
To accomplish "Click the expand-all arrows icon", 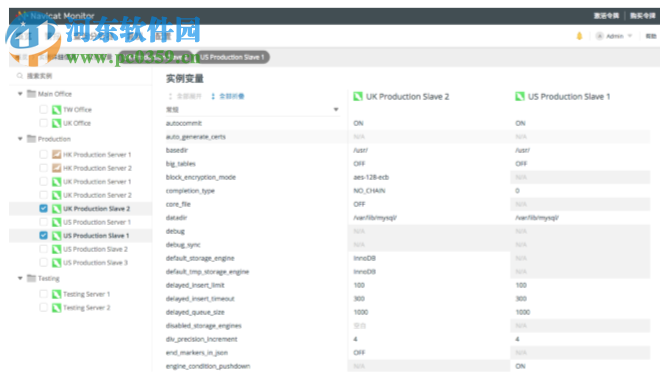I will 170,96.
